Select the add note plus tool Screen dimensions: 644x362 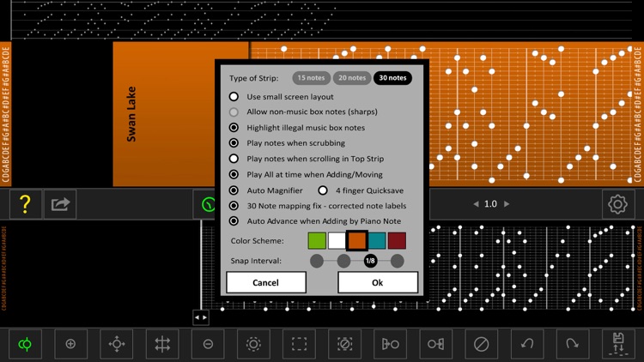click(x=70, y=344)
